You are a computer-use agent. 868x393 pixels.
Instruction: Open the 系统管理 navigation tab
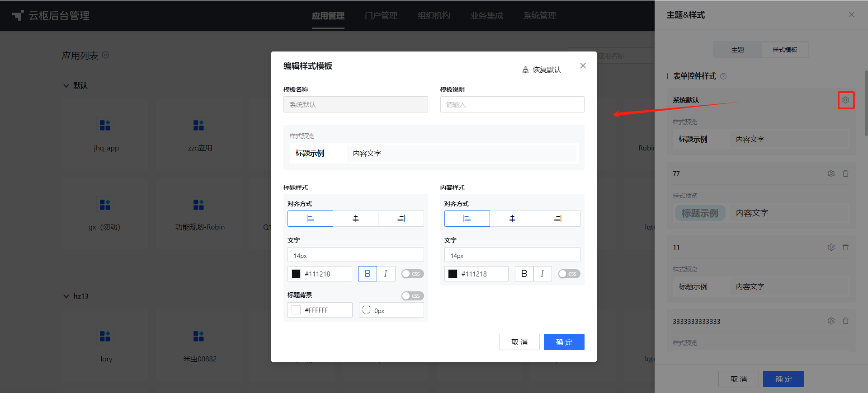coord(540,16)
